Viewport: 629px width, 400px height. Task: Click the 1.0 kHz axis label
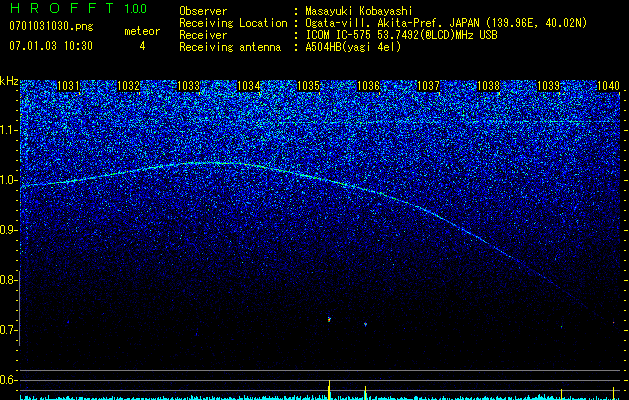coord(8,180)
